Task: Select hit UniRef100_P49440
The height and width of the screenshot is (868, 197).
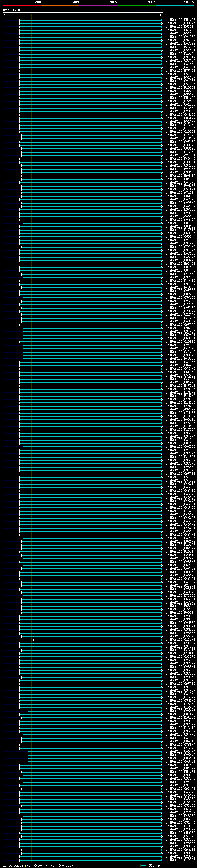Action: pos(180,159)
